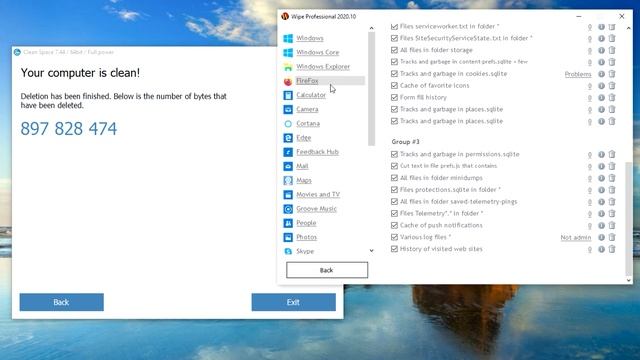Show info for Cache of favorite icons
The width and height of the screenshot is (640, 360).
pyautogui.click(x=601, y=86)
